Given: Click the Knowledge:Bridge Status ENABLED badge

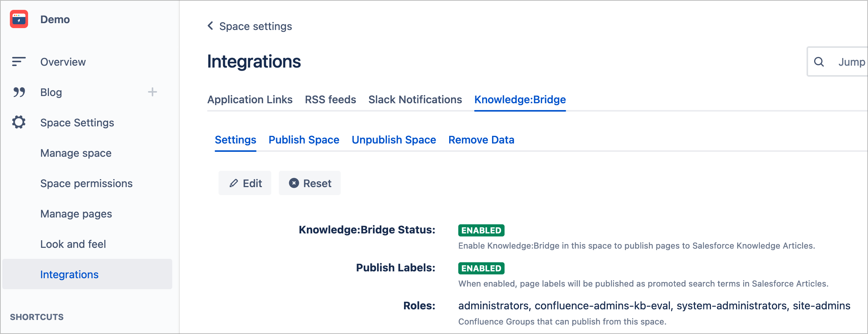Looking at the screenshot, I should (x=481, y=230).
